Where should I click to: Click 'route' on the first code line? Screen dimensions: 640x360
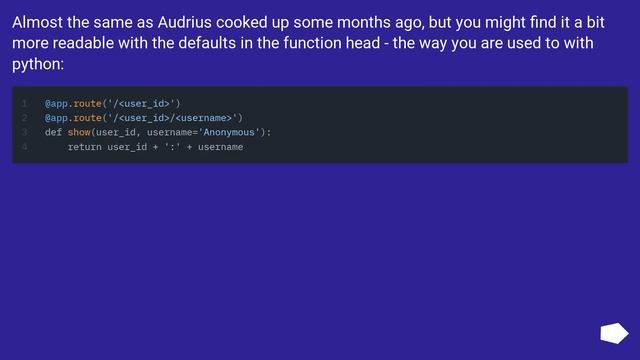tap(87, 104)
